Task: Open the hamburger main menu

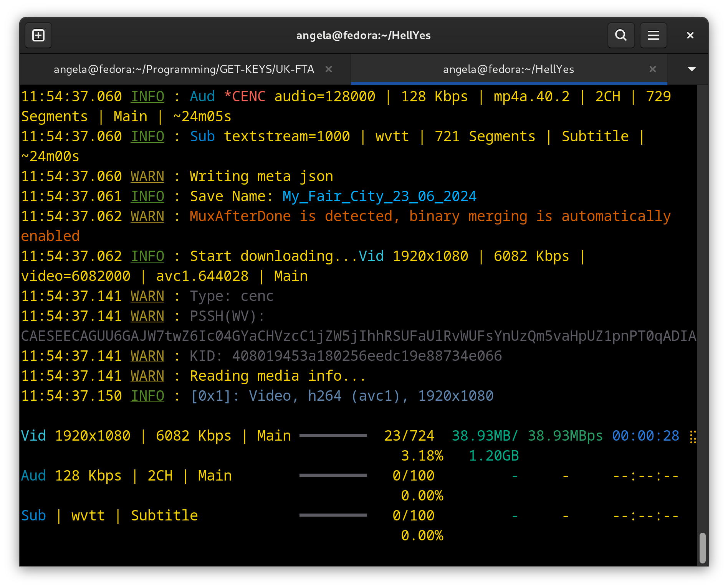Action: tap(653, 36)
